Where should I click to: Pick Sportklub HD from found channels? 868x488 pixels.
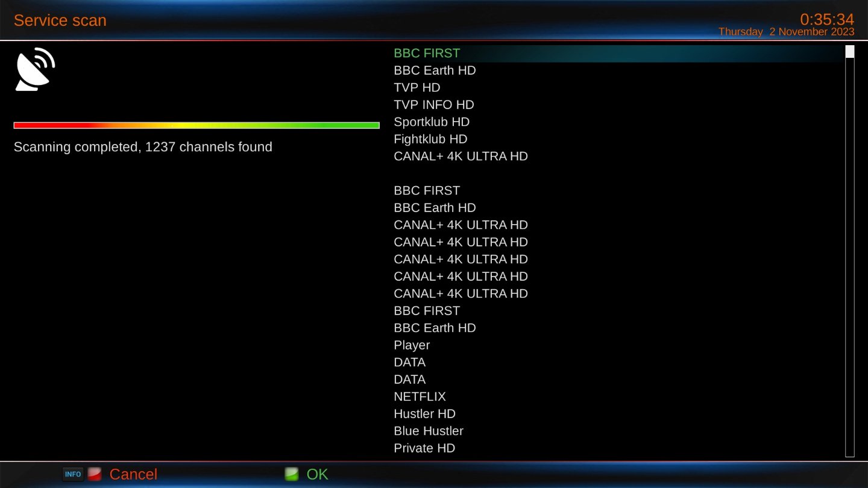(432, 122)
